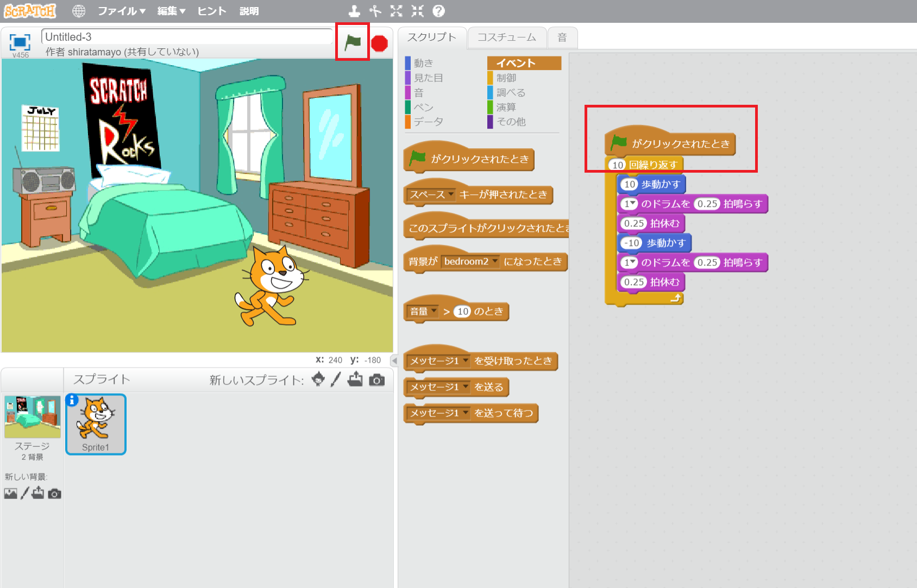The width and height of the screenshot is (917, 588).
Task: Select the 見た目 block category
Action: point(428,78)
